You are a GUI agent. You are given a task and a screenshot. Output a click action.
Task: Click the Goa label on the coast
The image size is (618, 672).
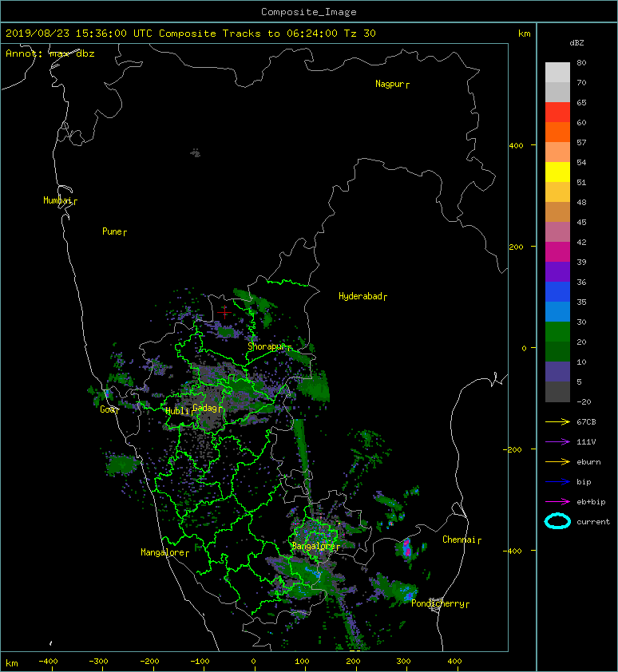pos(109,409)
